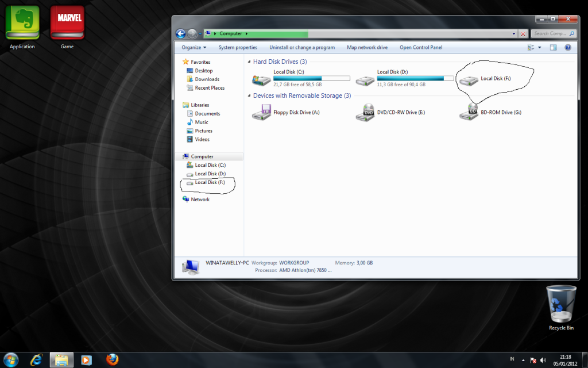This screenshot has width=588, height=368.
Task: Click Computer in the address bar
Action: 231,33
